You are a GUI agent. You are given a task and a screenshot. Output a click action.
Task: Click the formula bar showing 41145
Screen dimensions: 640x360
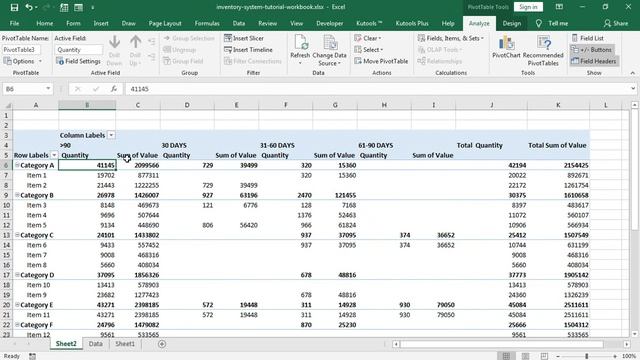click(378, 89)
